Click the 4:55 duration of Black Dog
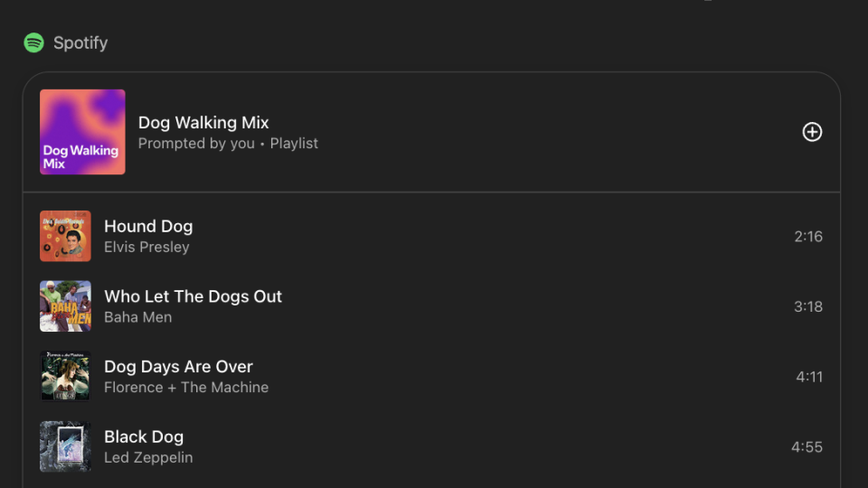The width and height of the screenshot is (868, 488). point(807,446)
